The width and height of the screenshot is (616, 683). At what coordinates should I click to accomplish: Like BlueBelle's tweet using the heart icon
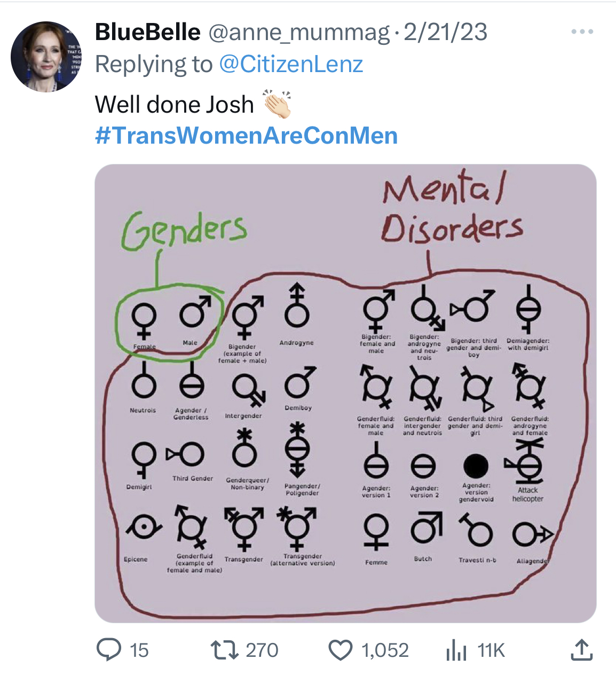point(342,651)
